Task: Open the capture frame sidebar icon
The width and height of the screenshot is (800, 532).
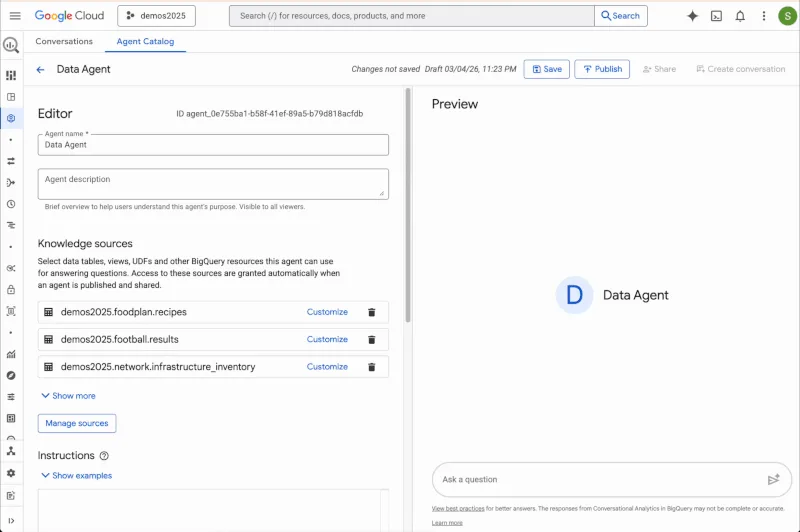Action: [x=11, y=311]
